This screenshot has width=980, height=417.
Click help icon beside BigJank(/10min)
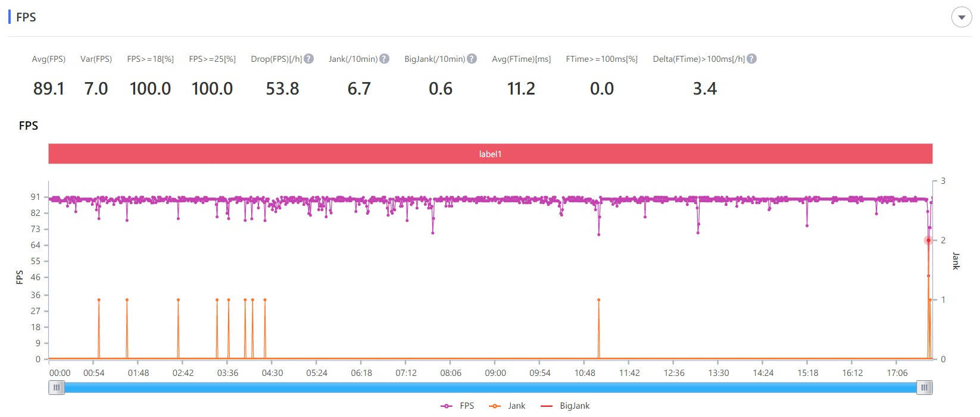click(x=472, y=59)
